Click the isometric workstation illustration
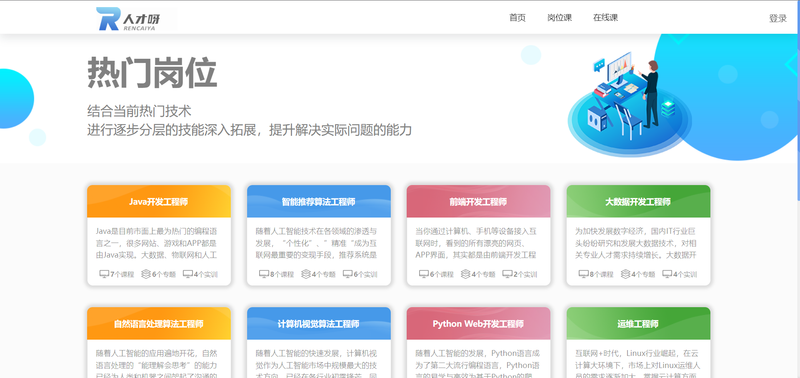Image resolution: width=800 pixels, height=378 pixels. pos(629,104)
